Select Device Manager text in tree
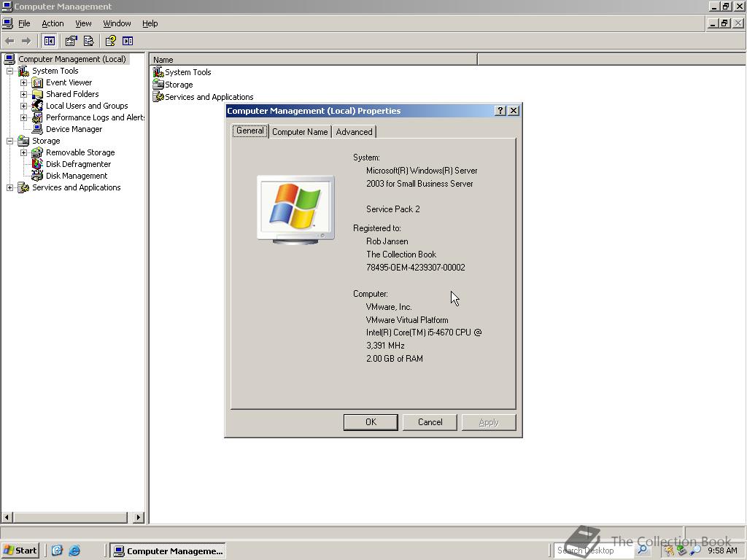 (x=74, y=129)
